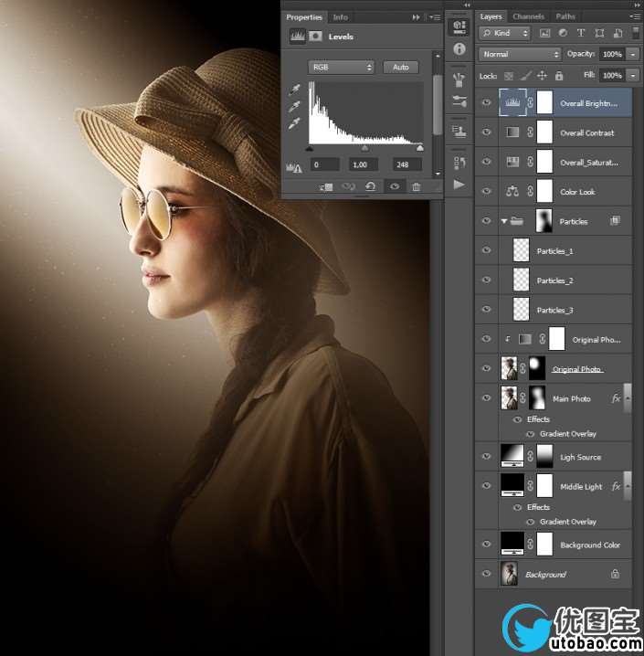Select the gray point eyedropper in Levels
Image resolution: width=644 pixels, height=656 pixels.
[294, 107]
